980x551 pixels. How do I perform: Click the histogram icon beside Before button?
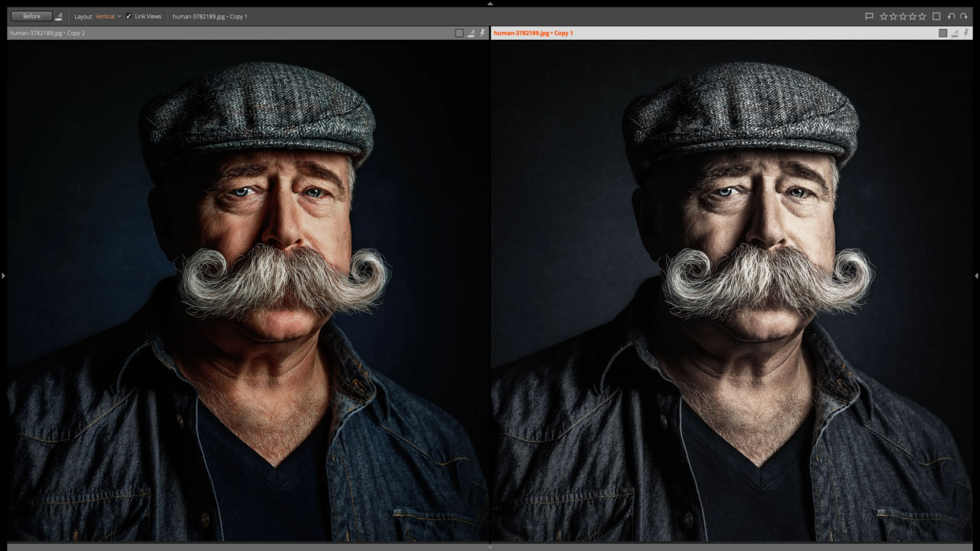[59, 16]
